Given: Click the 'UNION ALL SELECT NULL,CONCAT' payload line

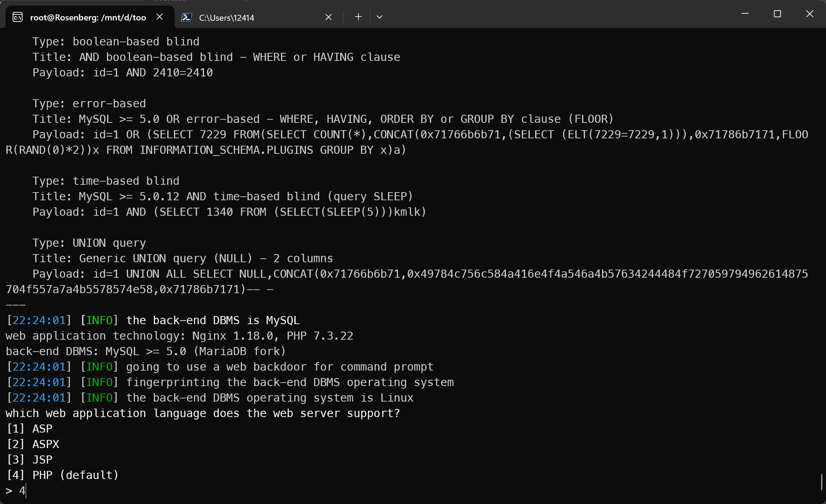Looking at the screenshot, I should click(407, 281).
